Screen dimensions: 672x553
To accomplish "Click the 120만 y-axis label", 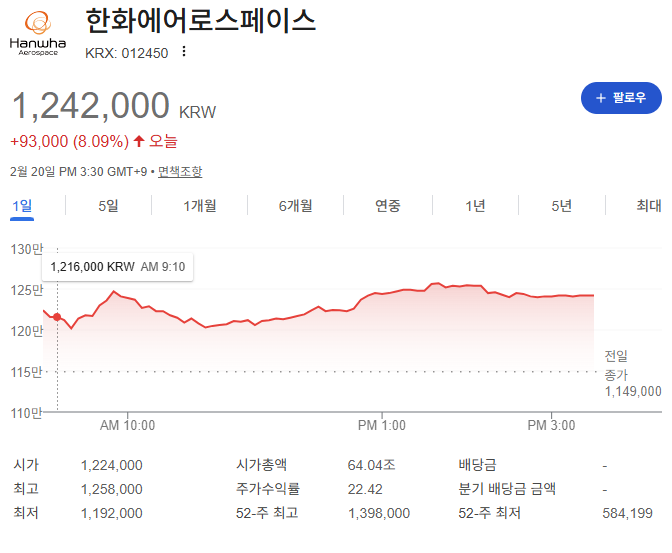I will point(27,331).
